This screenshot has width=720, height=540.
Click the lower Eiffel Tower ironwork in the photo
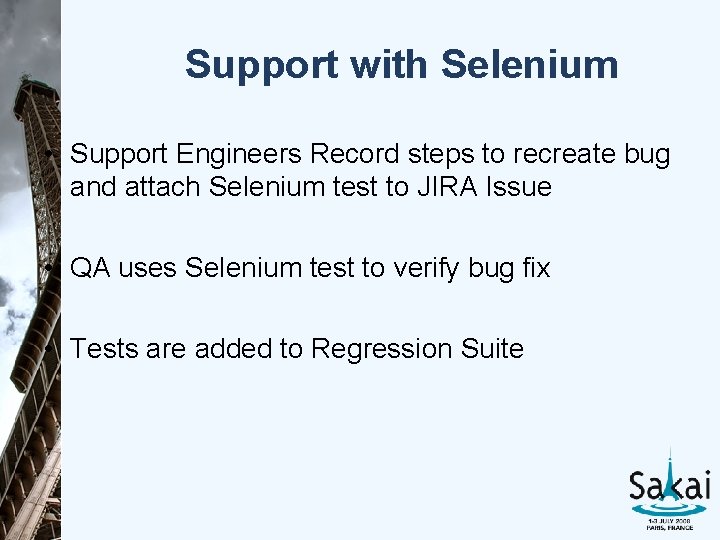[30, 459]
